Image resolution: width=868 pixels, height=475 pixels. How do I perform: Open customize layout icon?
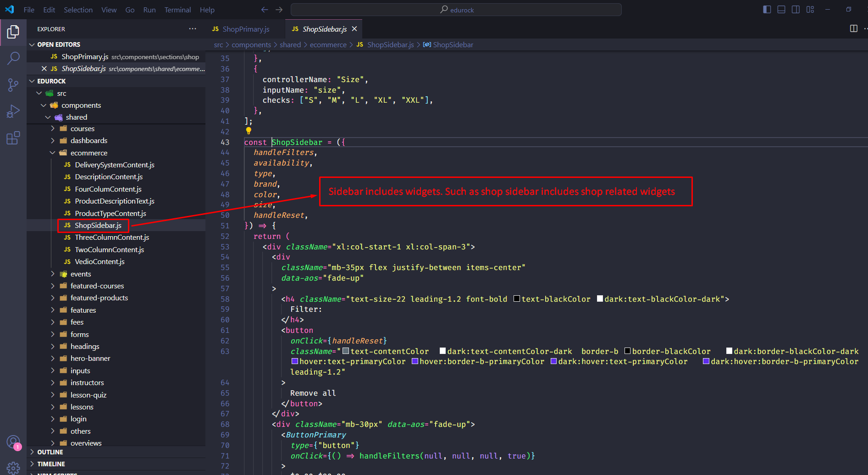810,10
